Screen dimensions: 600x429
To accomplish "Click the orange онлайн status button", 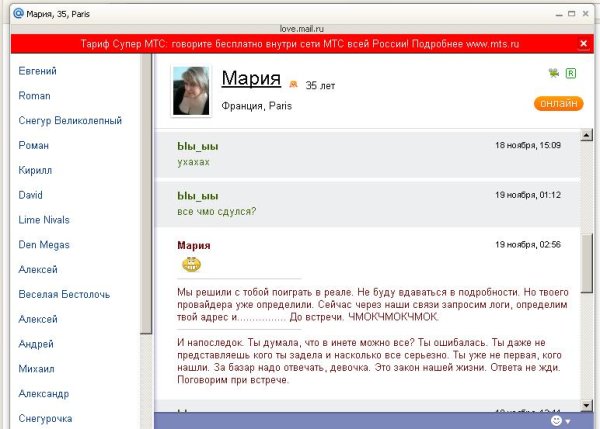I will click(558, 104).
